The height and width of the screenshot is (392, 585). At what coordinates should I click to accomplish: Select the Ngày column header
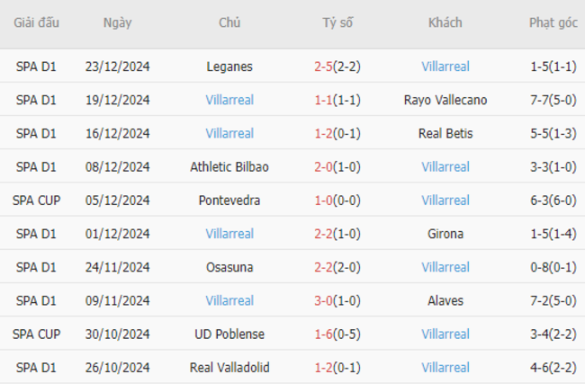pyautogui.click(x=118, y=22)
